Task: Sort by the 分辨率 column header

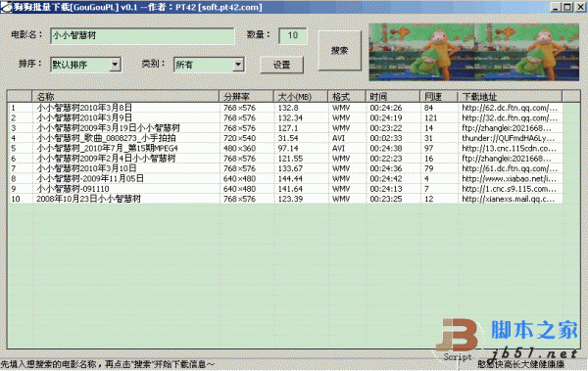Action: click(246, 97)
